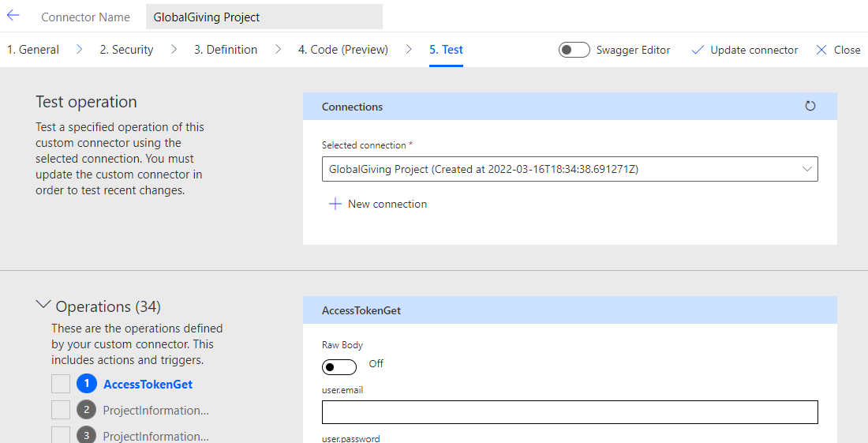This screenshot has height=443, width=868.
Task: Select the AccessTokenGet operation
Action: click(148, 384)
